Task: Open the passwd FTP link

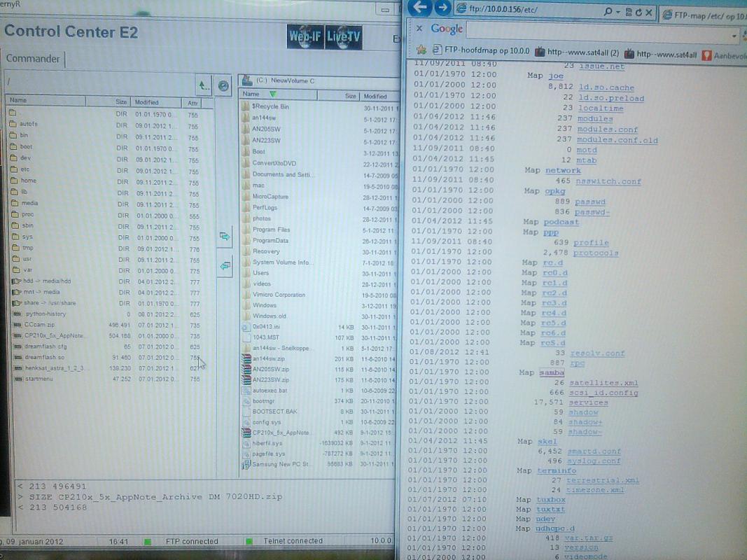Action: click(589, 202)
